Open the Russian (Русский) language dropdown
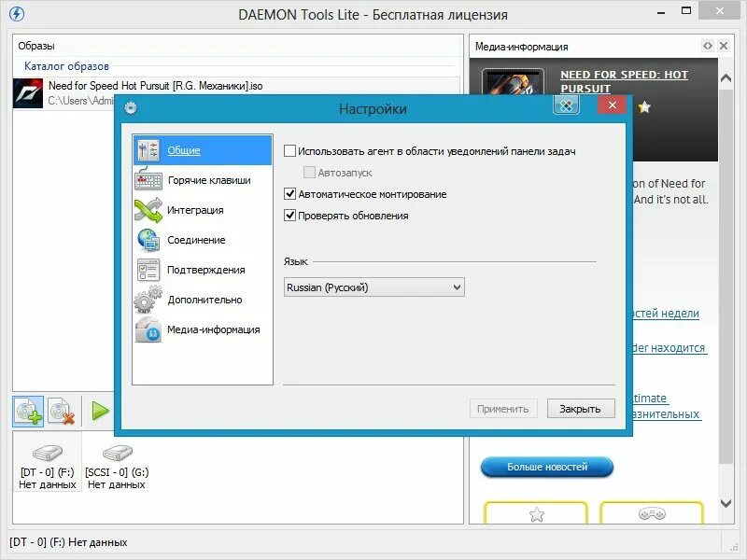The image size is (747, 560). (x=374, y=287)
